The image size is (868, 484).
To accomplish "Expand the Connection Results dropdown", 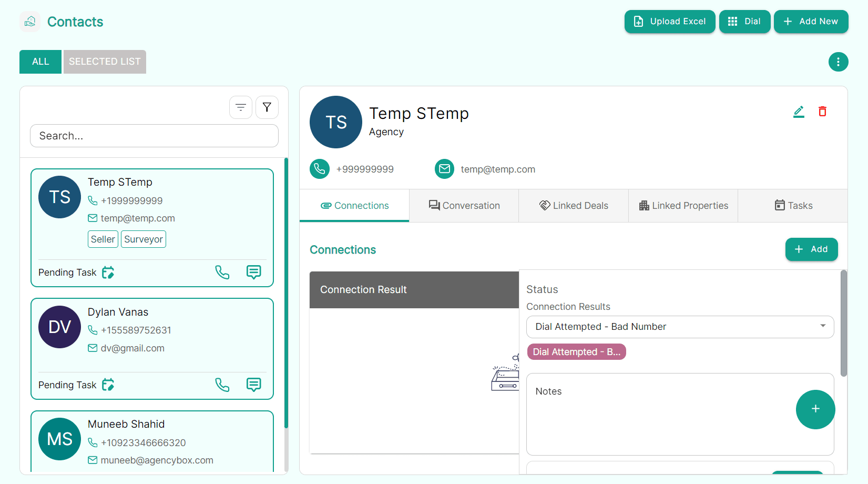I will point(823,327).
